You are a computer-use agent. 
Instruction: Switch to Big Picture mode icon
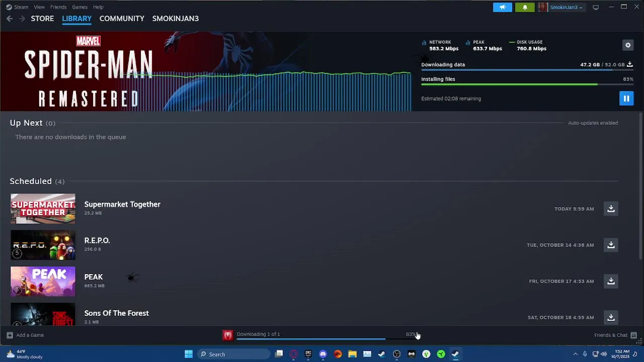(x=596, y=7)
